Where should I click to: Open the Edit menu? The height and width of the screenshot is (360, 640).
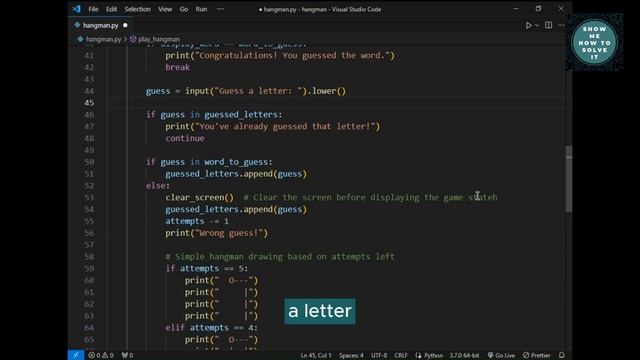pyautogui.click(x=111, y=9)
